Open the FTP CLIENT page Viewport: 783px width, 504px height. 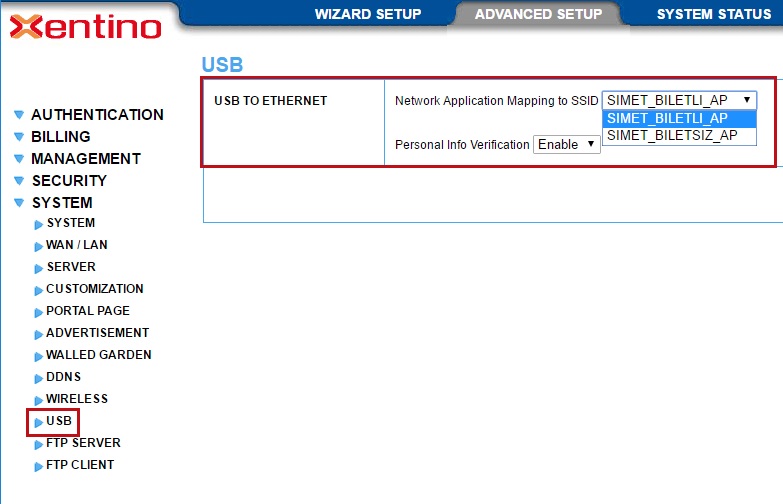click(80, 465)
